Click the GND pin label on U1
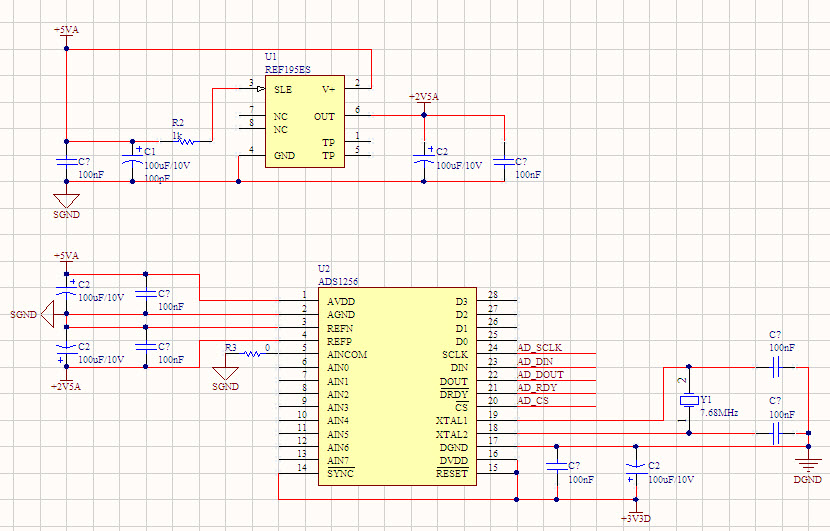 point(284,156)
